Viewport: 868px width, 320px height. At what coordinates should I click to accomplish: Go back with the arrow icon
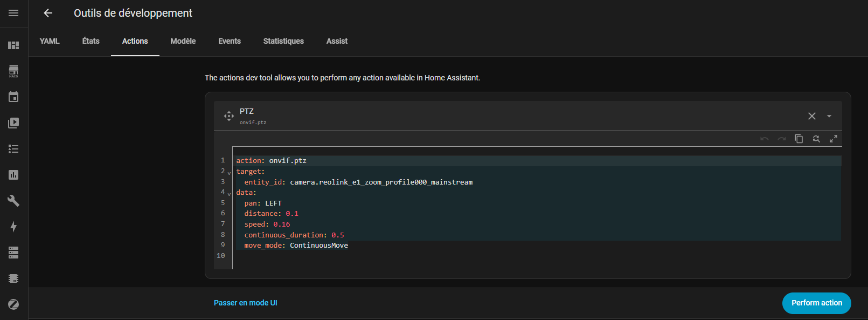[48, 13]
